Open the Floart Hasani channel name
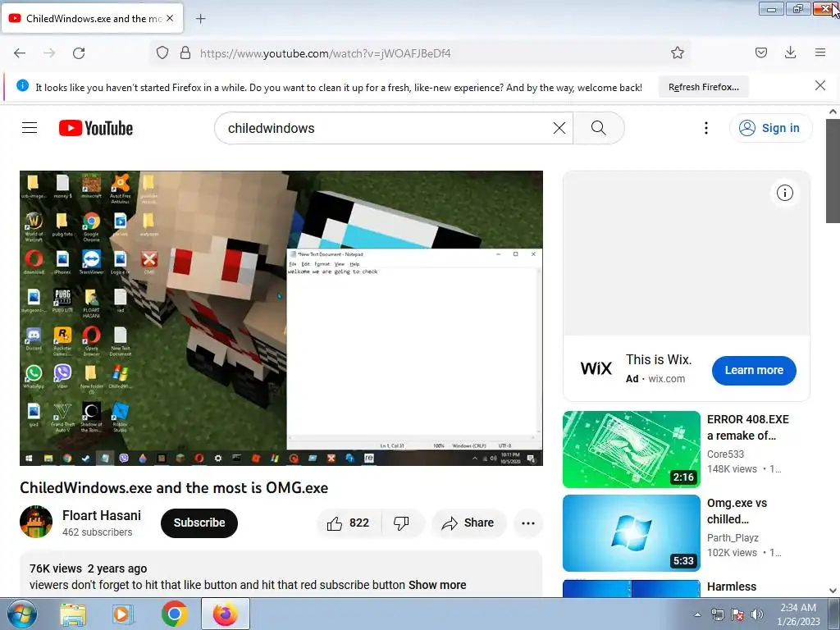 coord(101,515)
